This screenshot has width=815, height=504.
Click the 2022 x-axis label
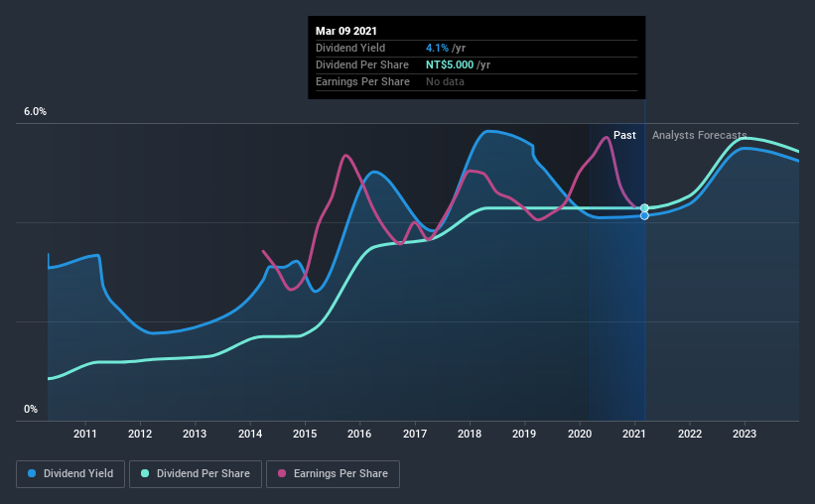tap(690, 434)
